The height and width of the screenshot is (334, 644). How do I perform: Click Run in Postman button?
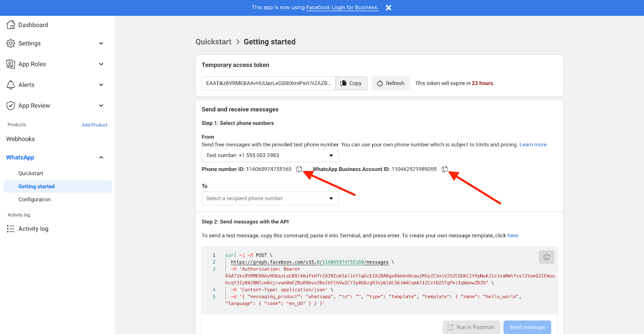tap(471, 327)
